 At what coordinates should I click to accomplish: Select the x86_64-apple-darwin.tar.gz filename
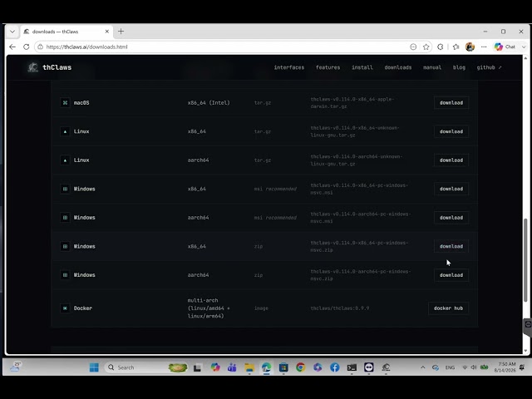tap(352, 103)
